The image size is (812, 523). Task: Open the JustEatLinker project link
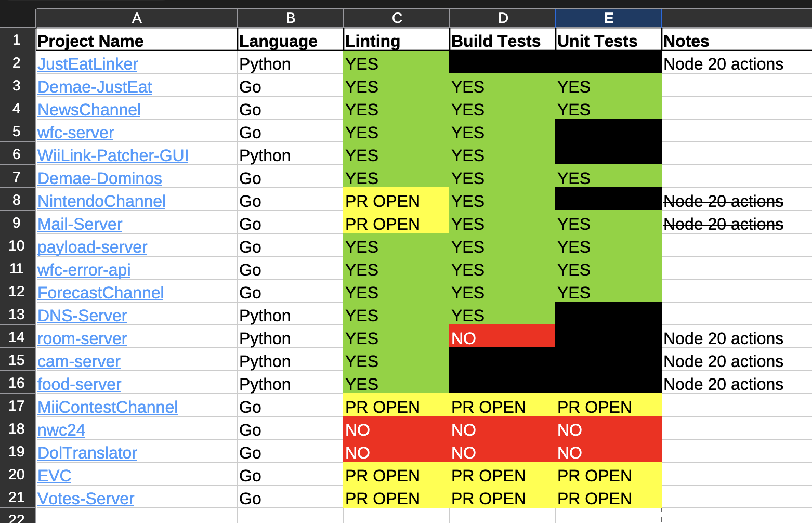pos(87,64)
